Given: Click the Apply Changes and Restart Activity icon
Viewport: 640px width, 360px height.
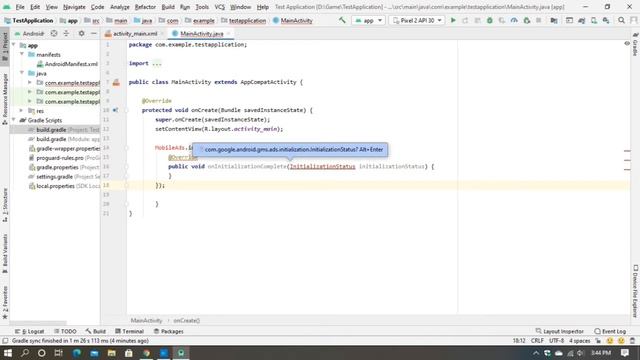Looking at the screenshot, I should [465, 20].
